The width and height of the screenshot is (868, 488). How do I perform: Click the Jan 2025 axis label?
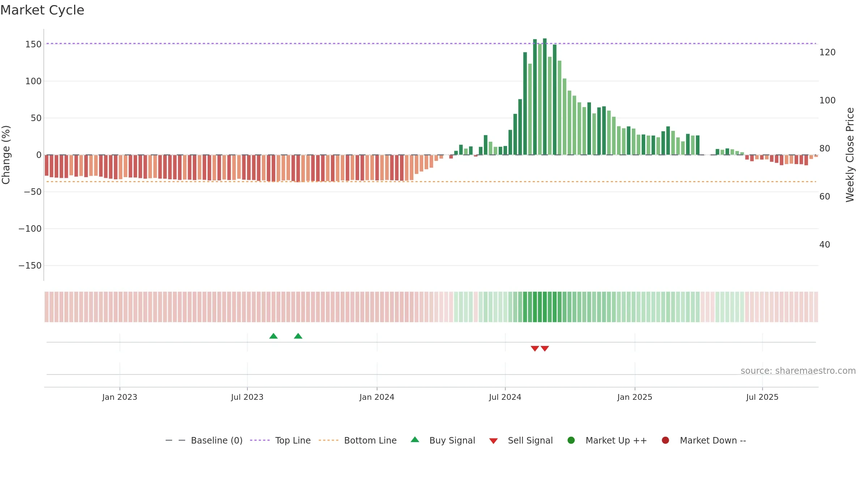(x=635, y=397)
